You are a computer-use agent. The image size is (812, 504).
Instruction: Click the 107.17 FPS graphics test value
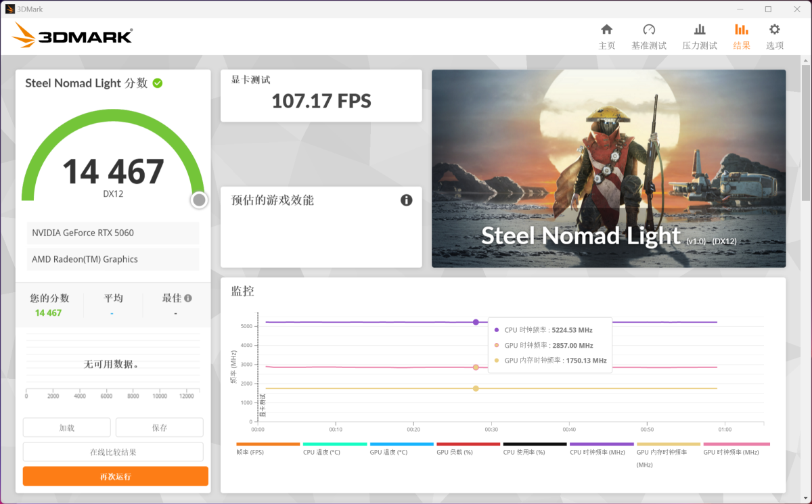321,101
